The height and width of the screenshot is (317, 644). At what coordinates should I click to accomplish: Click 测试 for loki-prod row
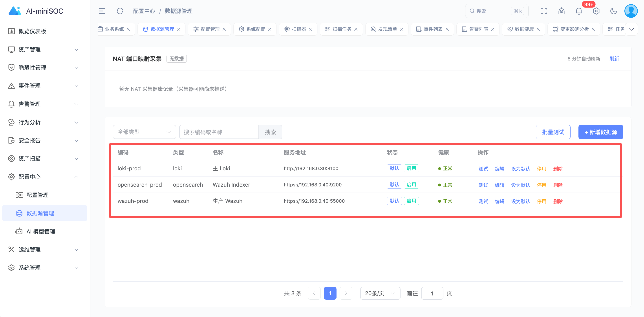pyautogui.click(x=483, y=169)
